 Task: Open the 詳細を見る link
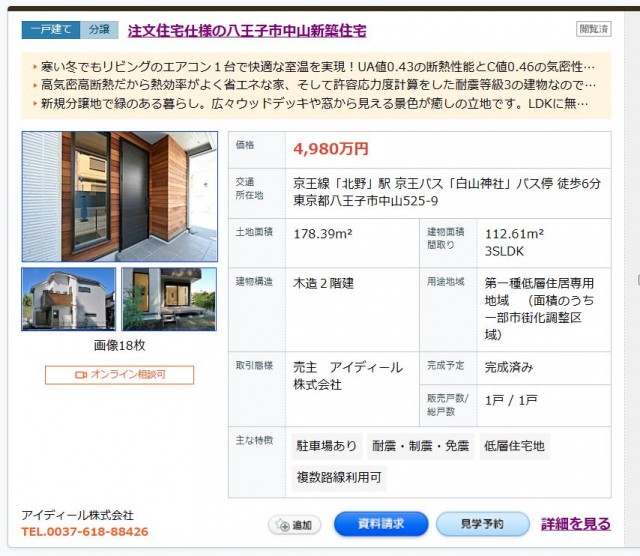pos(576,524)
